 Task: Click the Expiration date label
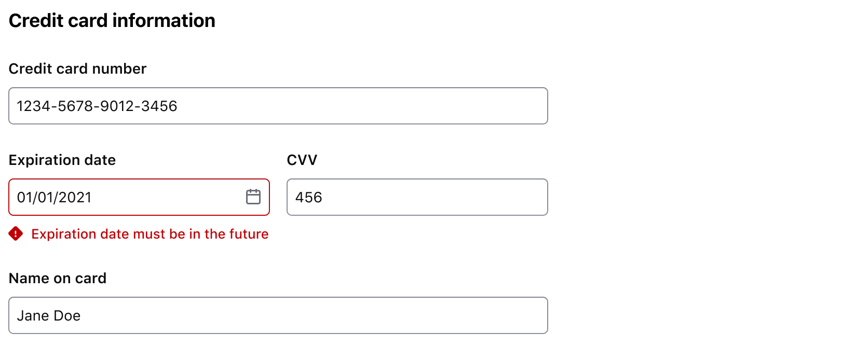coord(62,160)
